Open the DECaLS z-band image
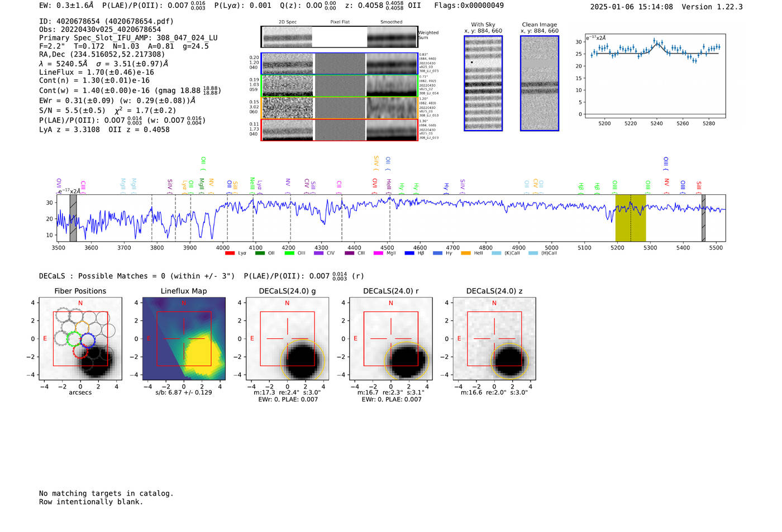The image size is (782, 532). pyautogui.click(x=494, y=339)
